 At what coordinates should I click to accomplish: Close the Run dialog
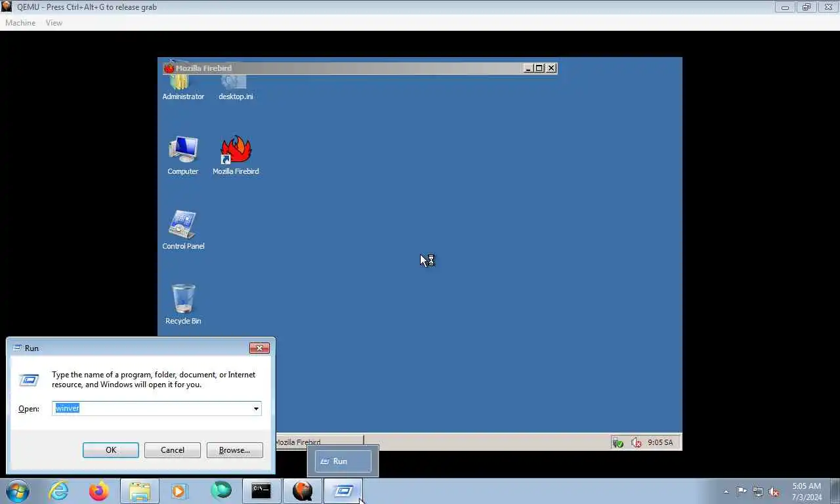[259, 348]
